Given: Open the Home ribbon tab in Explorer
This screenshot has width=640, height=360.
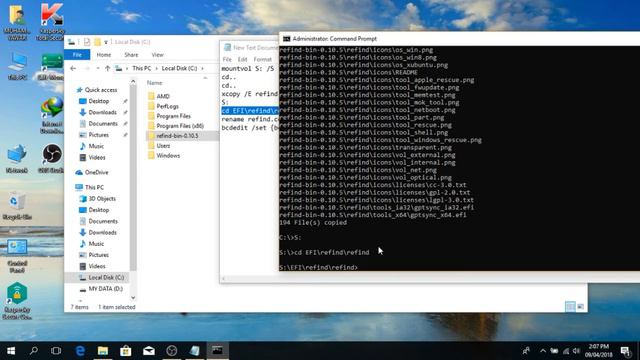Looking at the screenshot, I should tap(104, 55).
